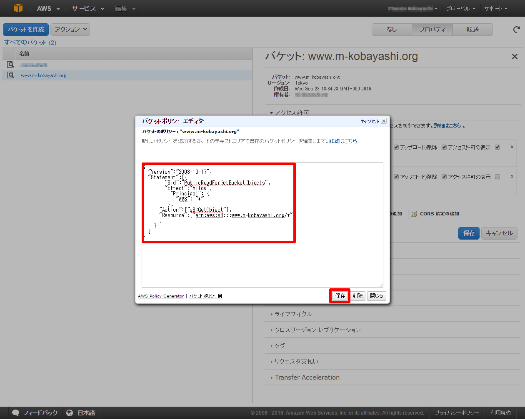This screenshot has height=420, width=525.
Task: Click 保存 in the bucket policy editor
Action: click(x=340, y=295)
